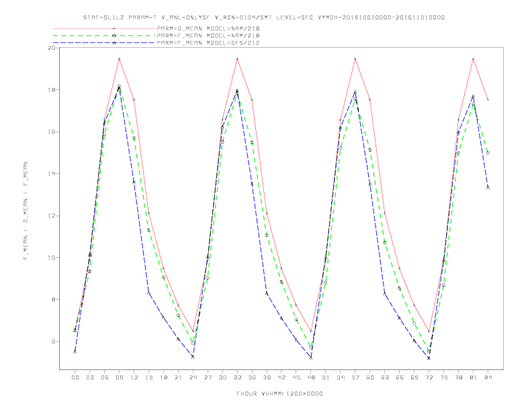The image size is (532, 411).
Task: Click y-axis tick label 10
Action: pyautogui.click(x=52, y=257)
